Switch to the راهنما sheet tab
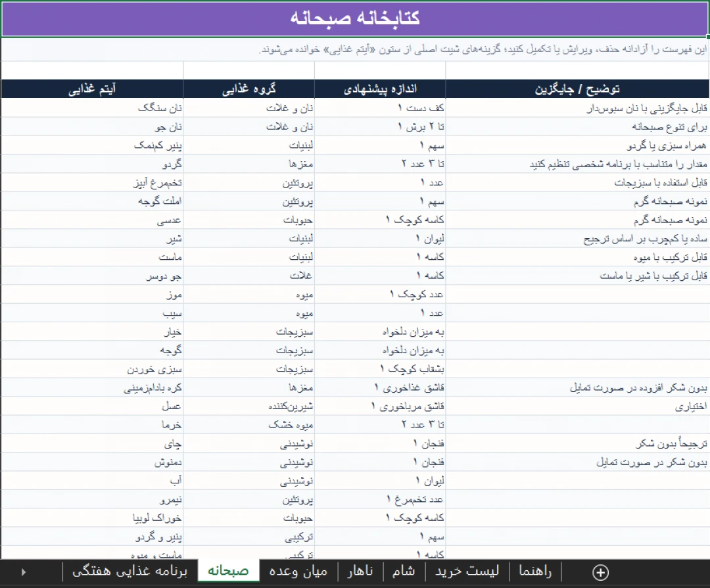 click(534, 571)
